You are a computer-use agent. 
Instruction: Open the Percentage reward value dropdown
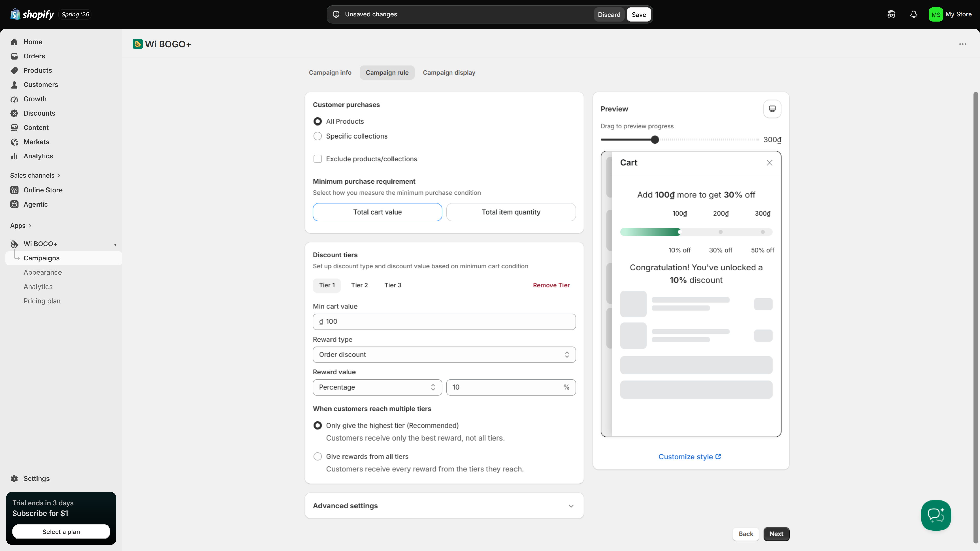(x=377, y=387)
